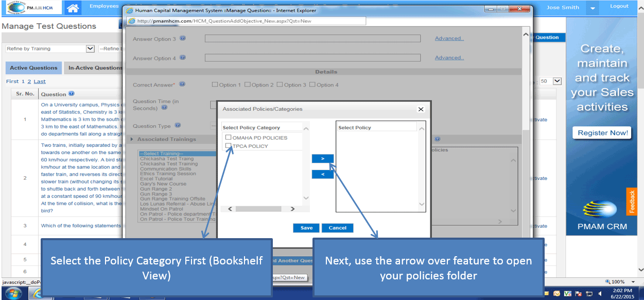Switch to the Active Questions tab

click(x=34, y=68)
